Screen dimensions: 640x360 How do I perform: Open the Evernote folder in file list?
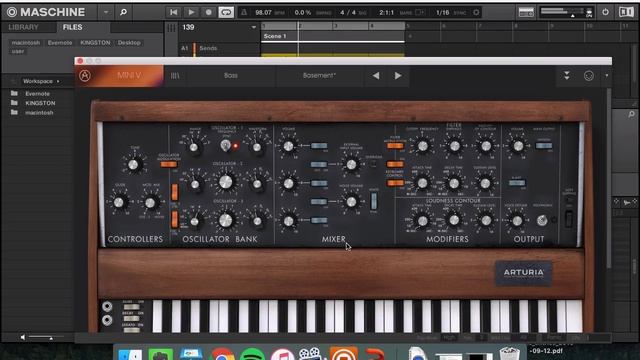pos(37,93)
